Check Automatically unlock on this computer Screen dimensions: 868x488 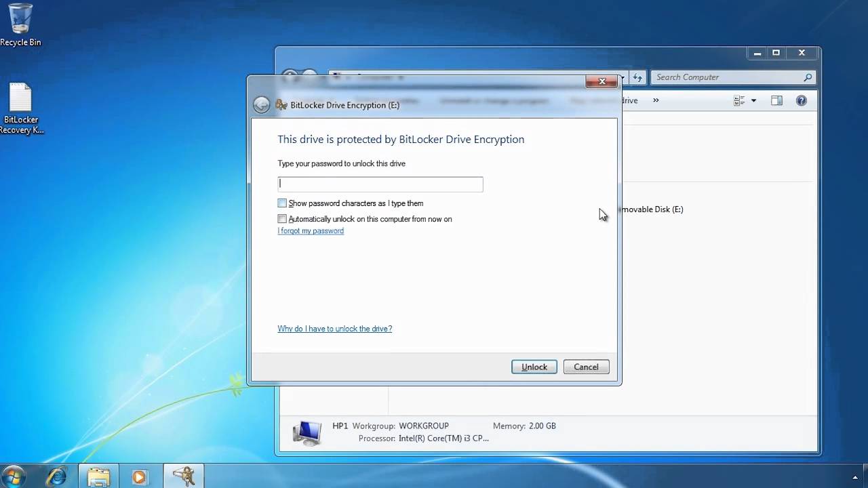[x=282, y=219]
